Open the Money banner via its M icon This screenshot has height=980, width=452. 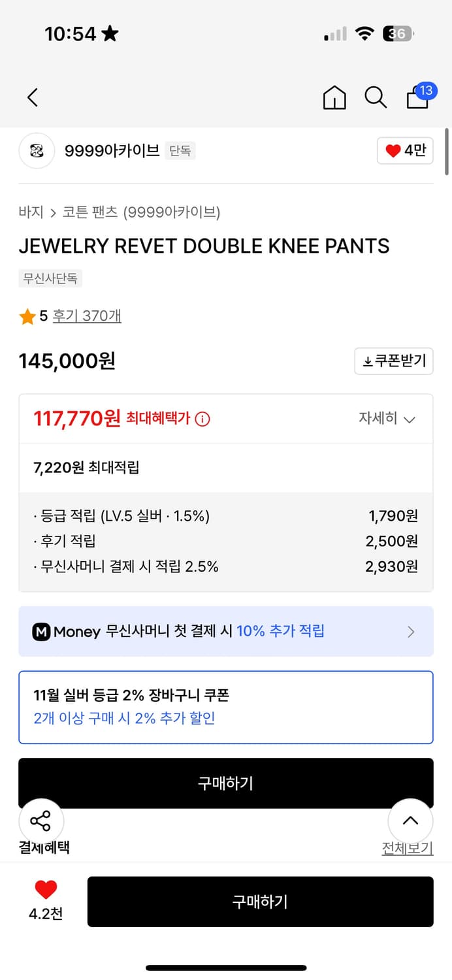point(40,631)
